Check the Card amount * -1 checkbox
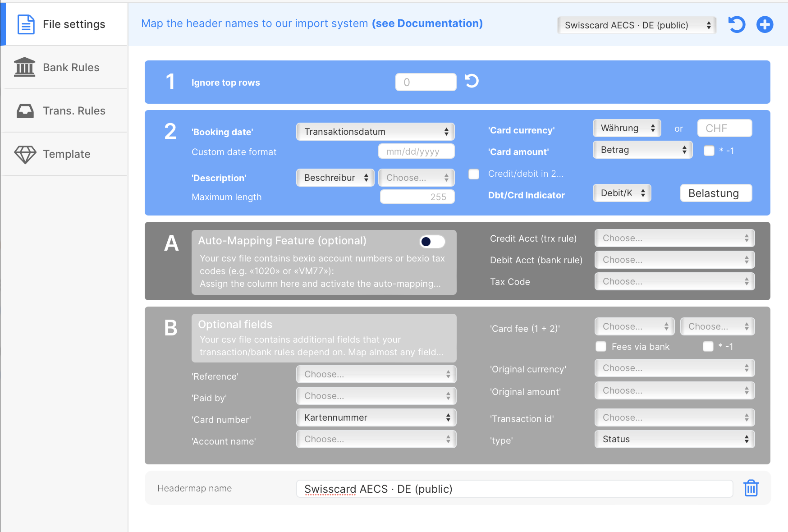This screenshot has height=532, width=788. click(709, 151)
